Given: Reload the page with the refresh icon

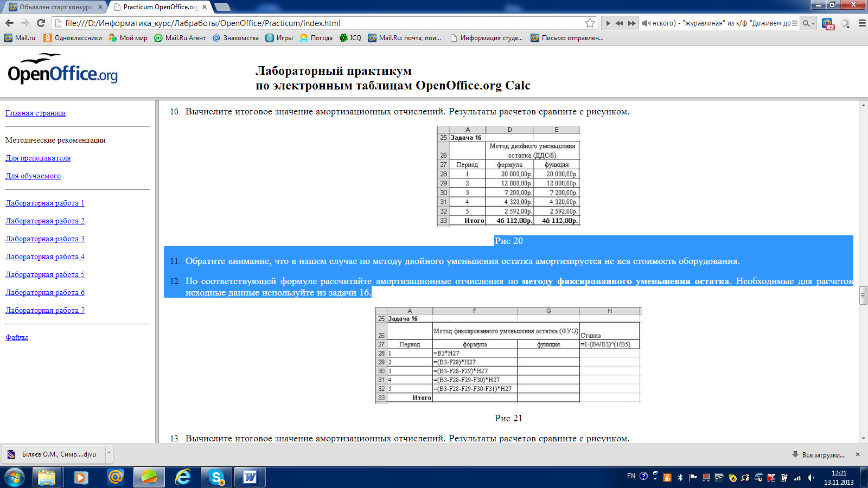Looking at the screenshot, I should click(41, 23).
